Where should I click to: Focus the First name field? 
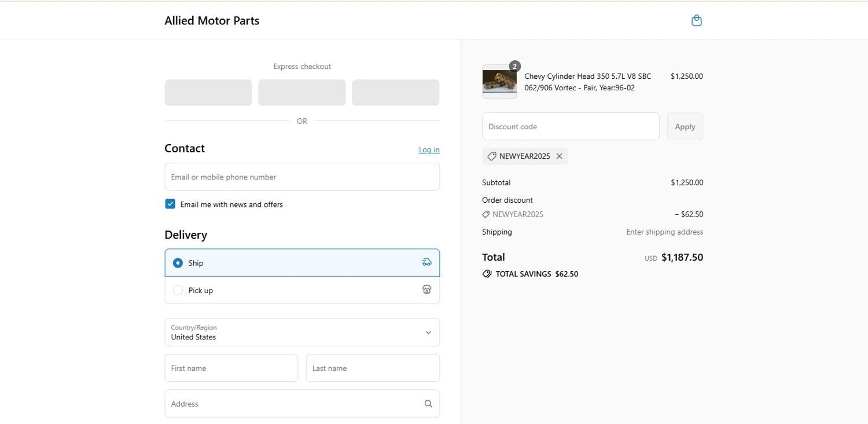(x=231, y=368)
